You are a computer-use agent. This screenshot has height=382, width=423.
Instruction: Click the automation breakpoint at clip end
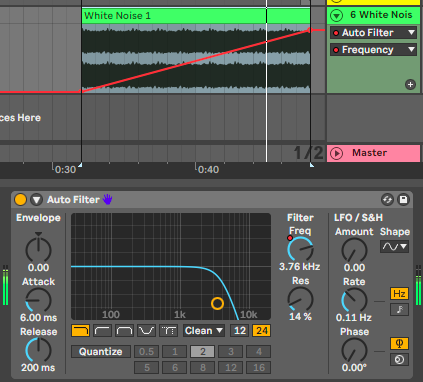pos(310,30)
